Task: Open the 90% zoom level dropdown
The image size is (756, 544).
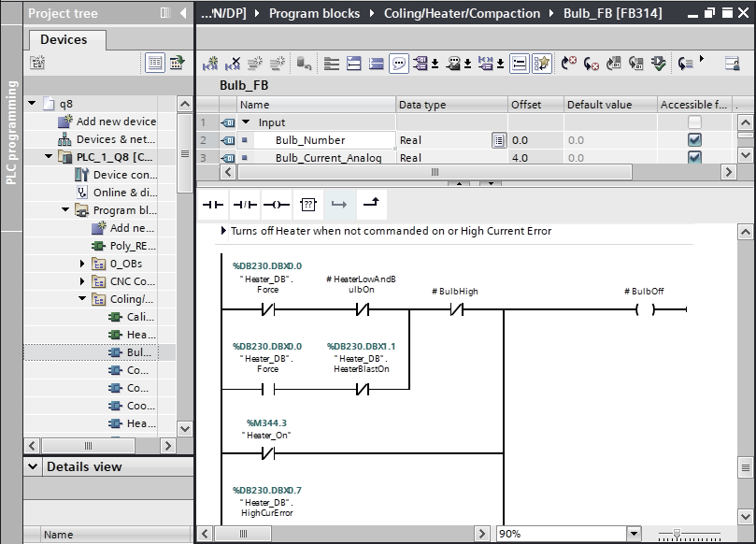Action: pyautogui.click(x=635, y=534)
